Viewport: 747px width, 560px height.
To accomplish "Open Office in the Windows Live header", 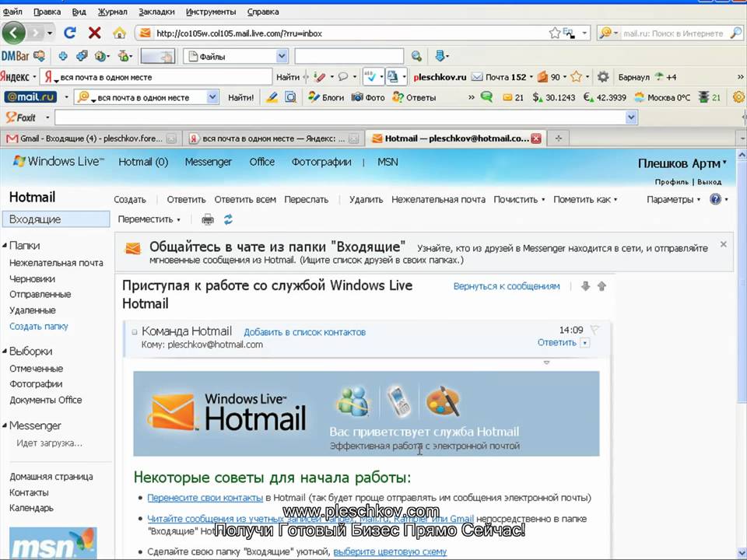I will 261,162.
